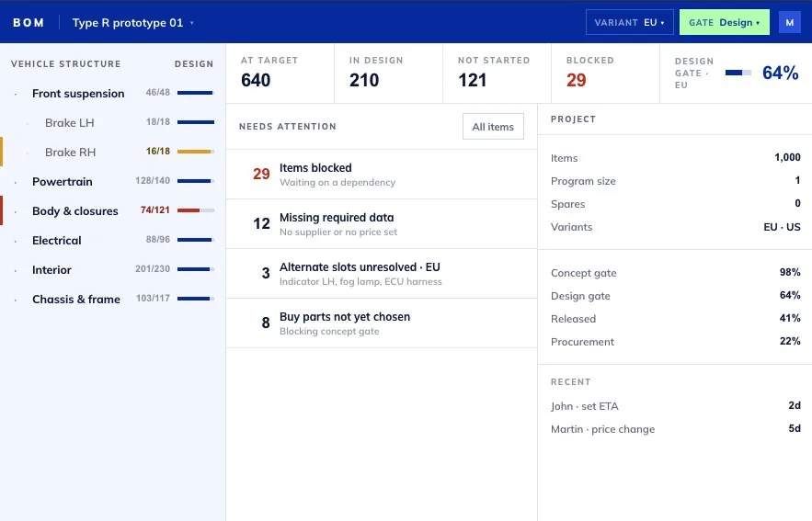The image size is (812, 521).
Task: Click the 12 missing data count
Action: click(x=261, y=223)
